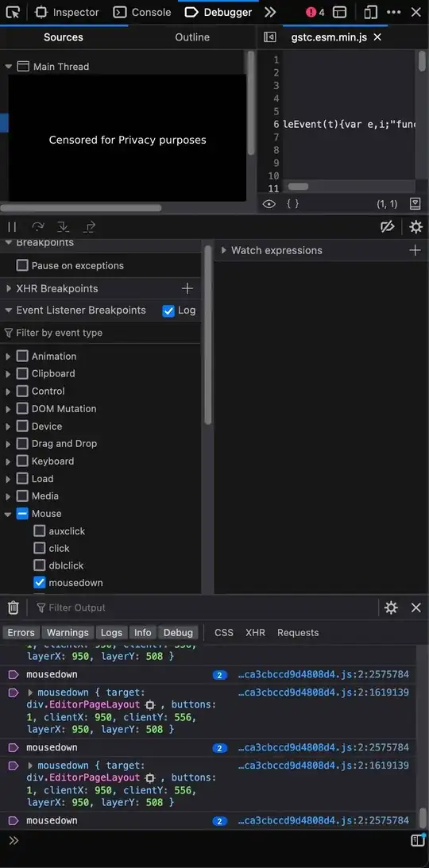Check the Media category checkbox
429x868 pixels.
[x=22, y=496]
